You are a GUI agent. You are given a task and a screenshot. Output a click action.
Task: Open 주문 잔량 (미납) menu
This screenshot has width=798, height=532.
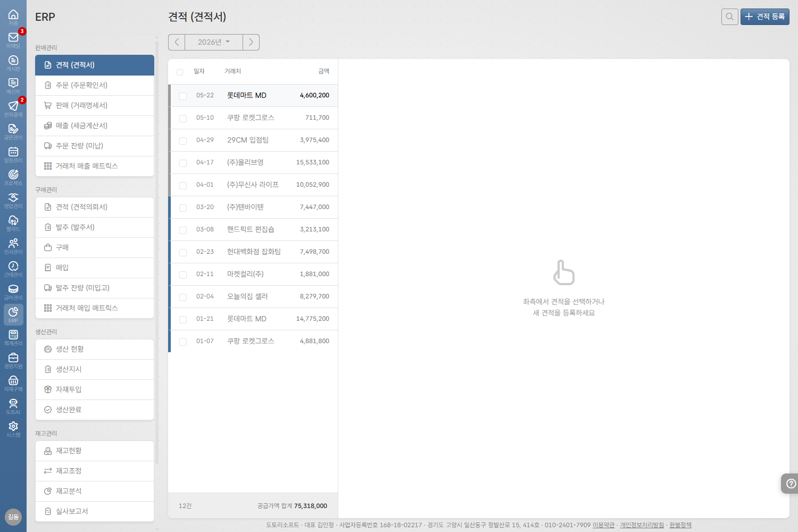pos(95,146)
